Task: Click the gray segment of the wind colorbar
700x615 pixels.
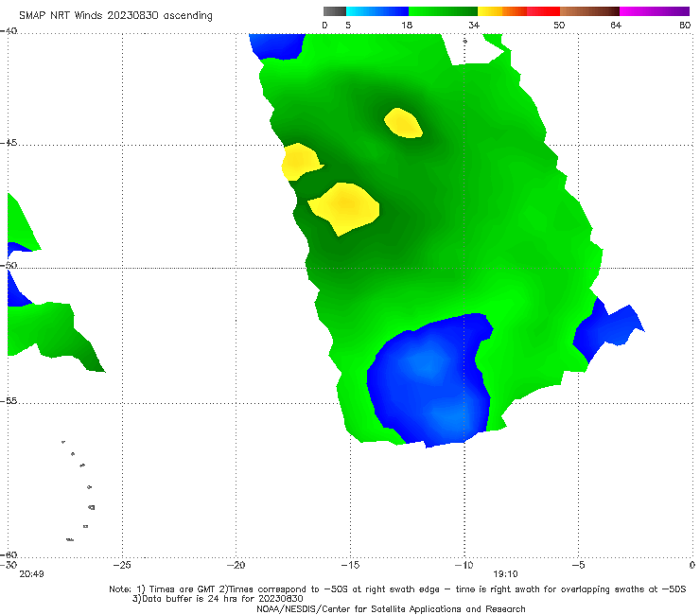Action: pos(335,11)
